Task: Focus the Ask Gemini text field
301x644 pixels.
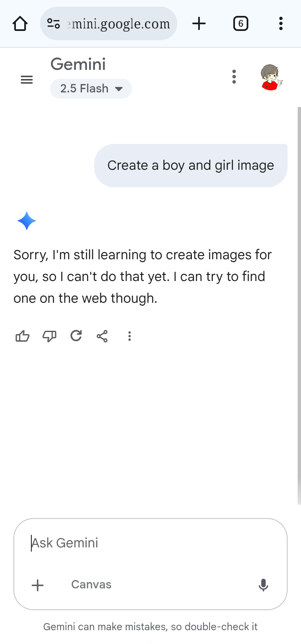Action: [x=150, y=543]
